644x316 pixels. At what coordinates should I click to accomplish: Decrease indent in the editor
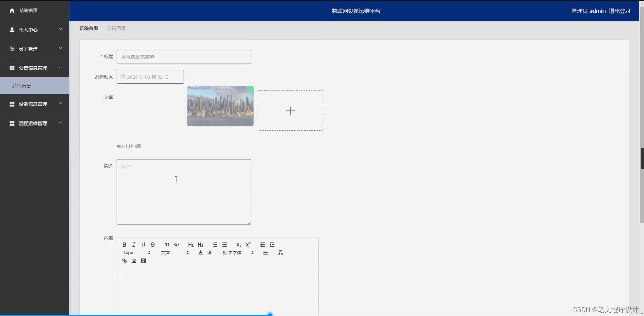tap(262, 244)
